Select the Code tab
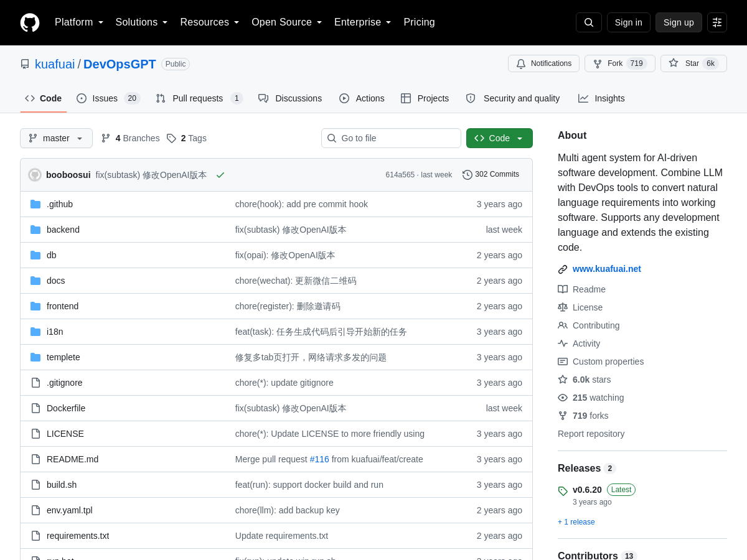747x560 pixels. coord(44,98)
